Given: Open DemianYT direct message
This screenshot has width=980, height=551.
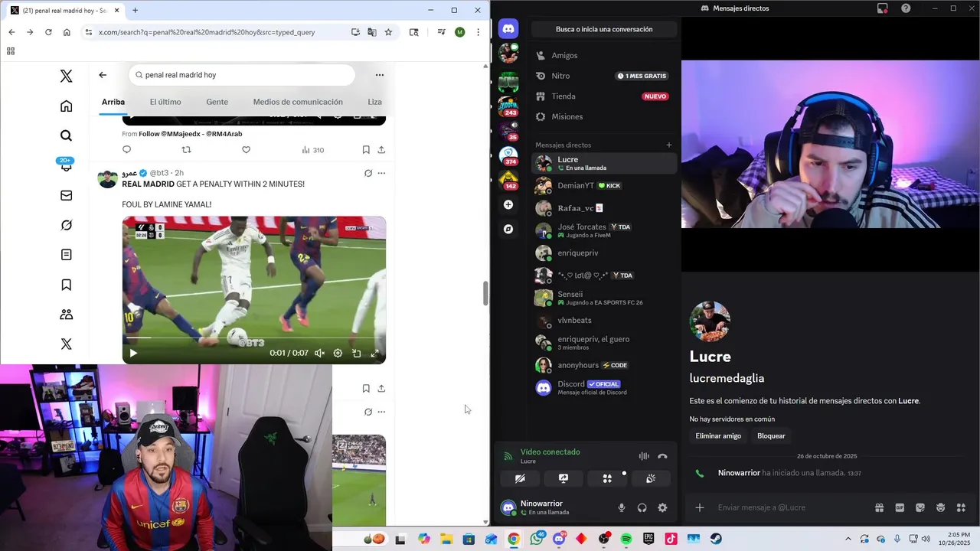Looking at the screenshot, I should pos(604,186).
